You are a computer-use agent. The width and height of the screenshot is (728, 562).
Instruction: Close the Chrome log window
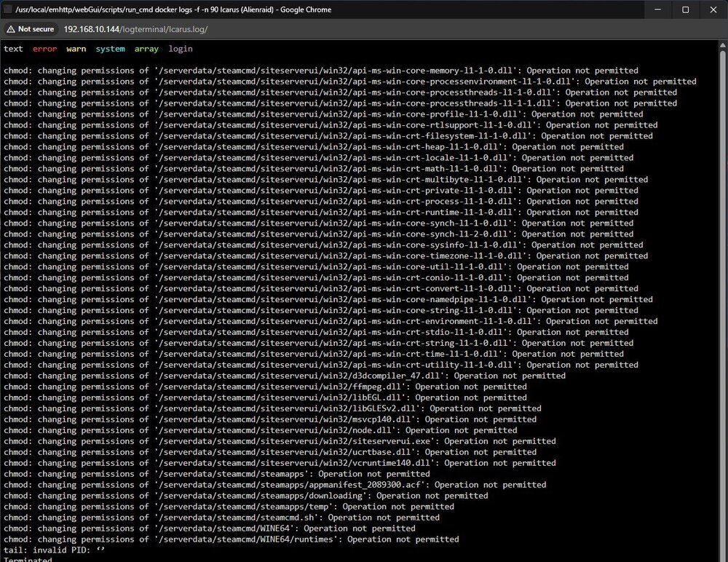pos(713,9)
